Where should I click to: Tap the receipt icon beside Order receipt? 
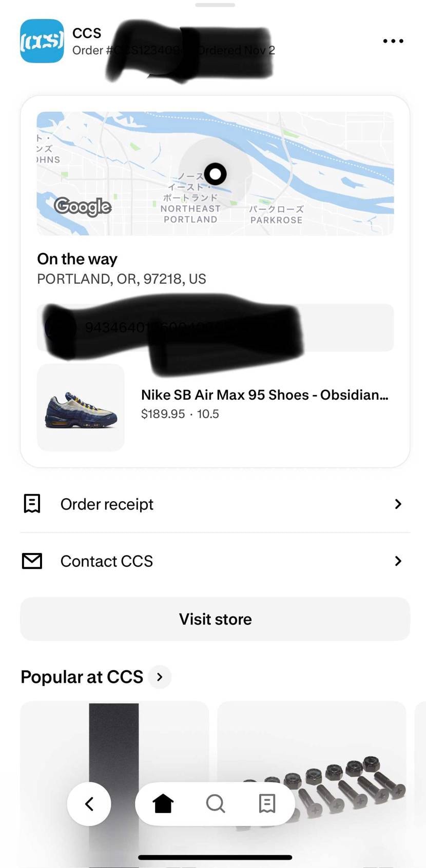pos(32,504)
